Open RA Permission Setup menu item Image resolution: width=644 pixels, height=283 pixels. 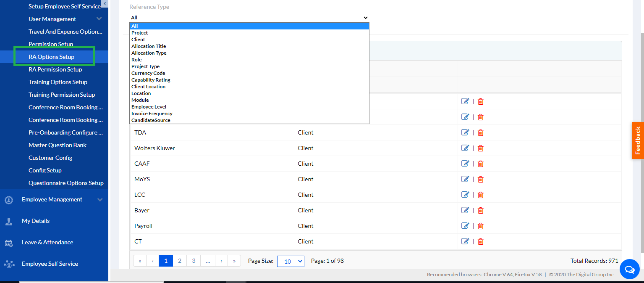point(55,69)
